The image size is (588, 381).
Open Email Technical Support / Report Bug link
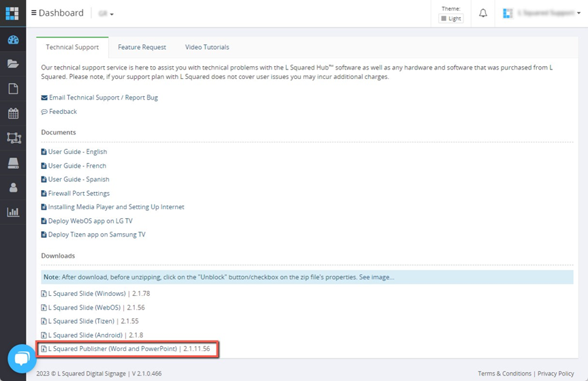tap(104, 97)
